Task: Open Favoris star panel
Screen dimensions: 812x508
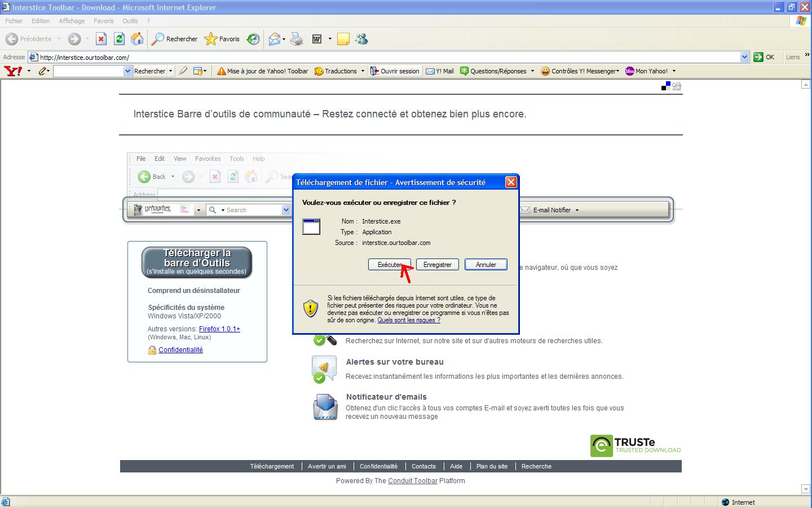Action: point(222,39)
